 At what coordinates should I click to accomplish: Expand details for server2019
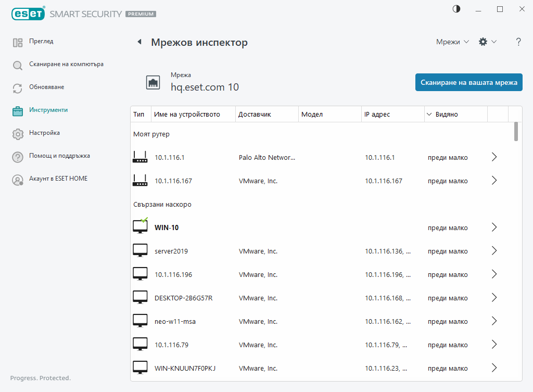494,250
